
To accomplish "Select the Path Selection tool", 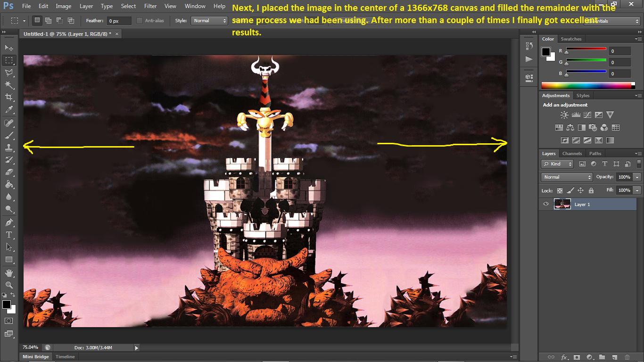I will 9,247.
